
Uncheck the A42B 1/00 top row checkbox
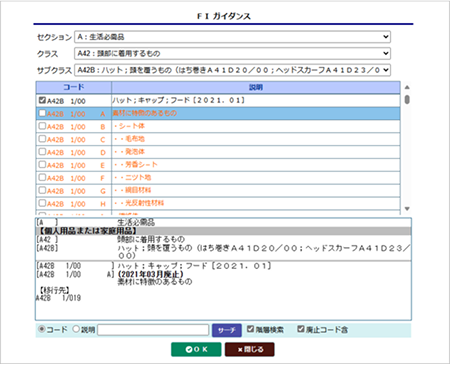42,100
